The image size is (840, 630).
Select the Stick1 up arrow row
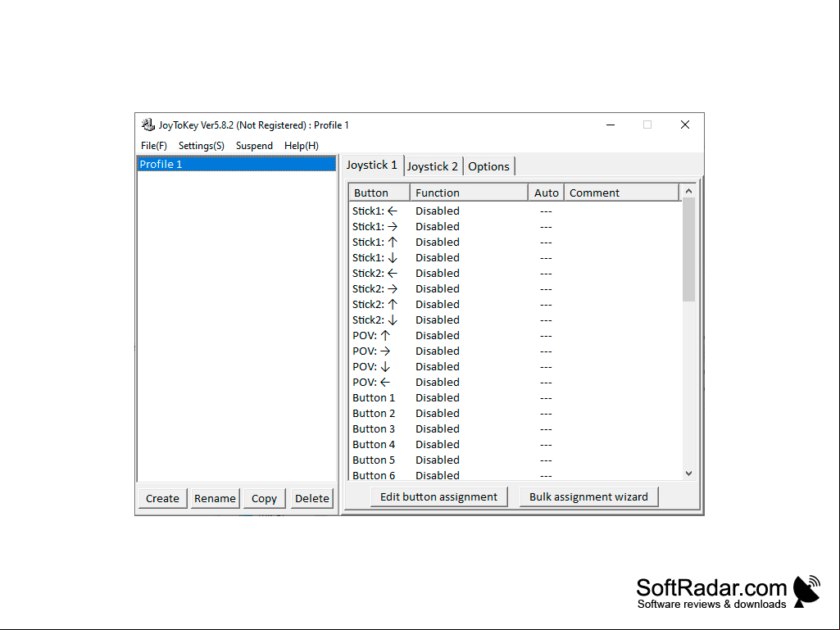tap(515, 242)
